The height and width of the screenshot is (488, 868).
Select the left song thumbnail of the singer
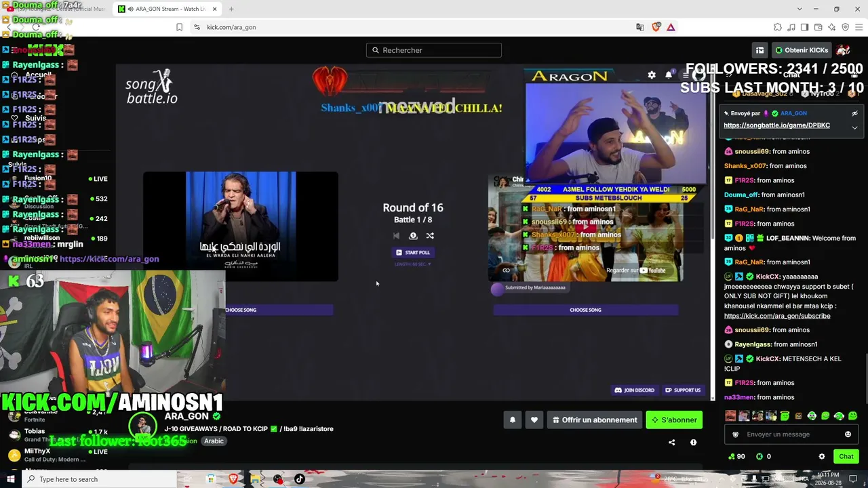point(241,226)
